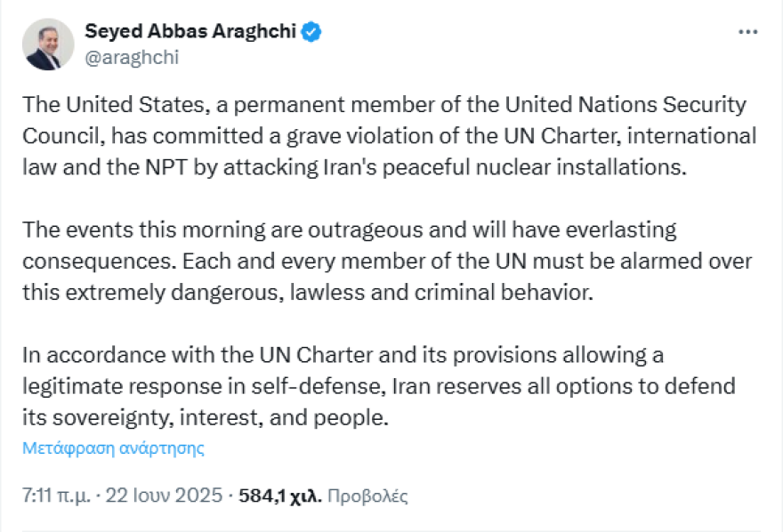
Task: Click the Μετάφραση ανάρτησης translate link
Action: (113, 448)
